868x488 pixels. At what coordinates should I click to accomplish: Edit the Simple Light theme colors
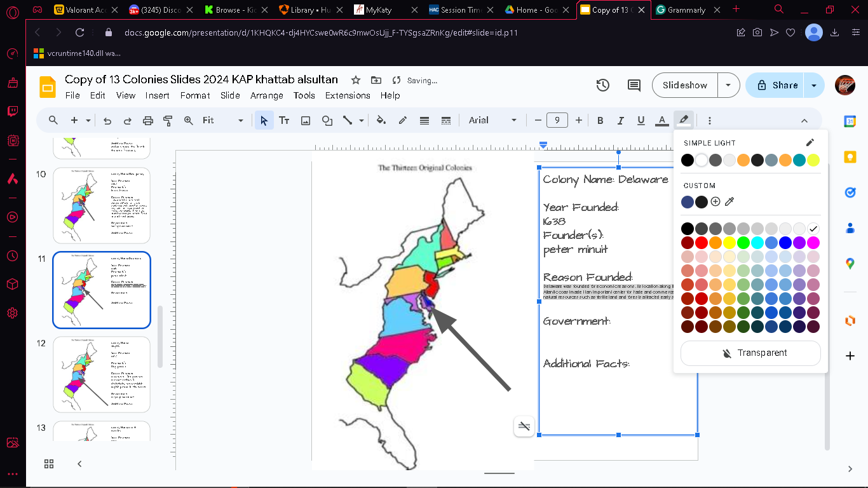tap(810, 143)
